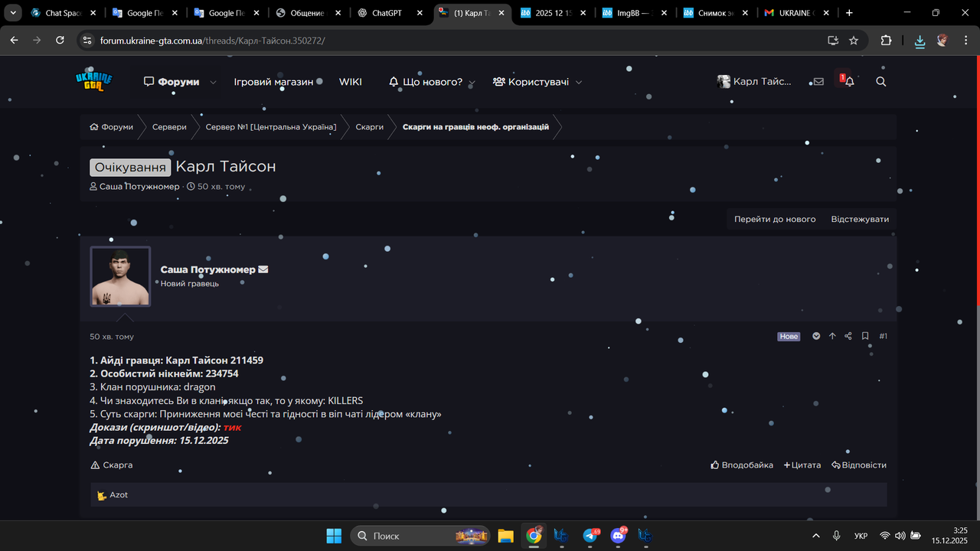Expand the Форуми dropdown chevron
980x551 pixels.
coord(213,82)
